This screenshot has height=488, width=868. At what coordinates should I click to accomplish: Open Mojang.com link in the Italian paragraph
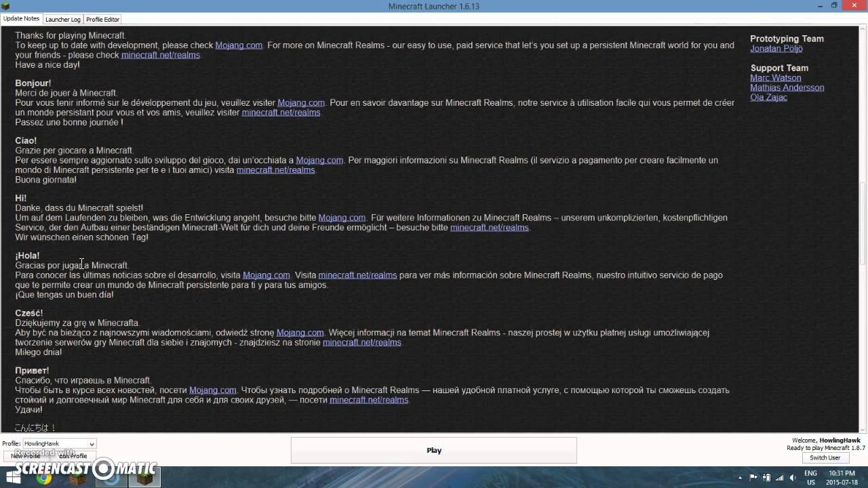319,161
